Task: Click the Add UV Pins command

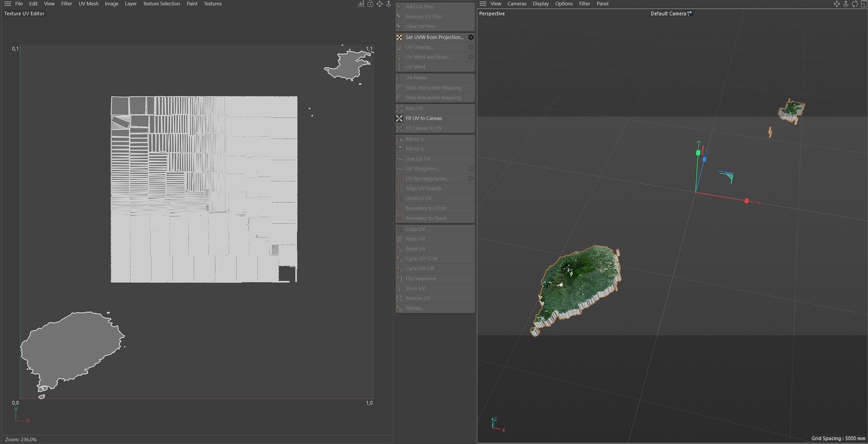Action: 435,6
